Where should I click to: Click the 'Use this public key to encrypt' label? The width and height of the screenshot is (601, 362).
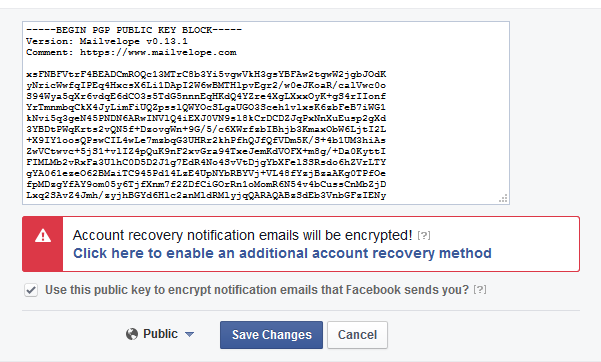257,290
